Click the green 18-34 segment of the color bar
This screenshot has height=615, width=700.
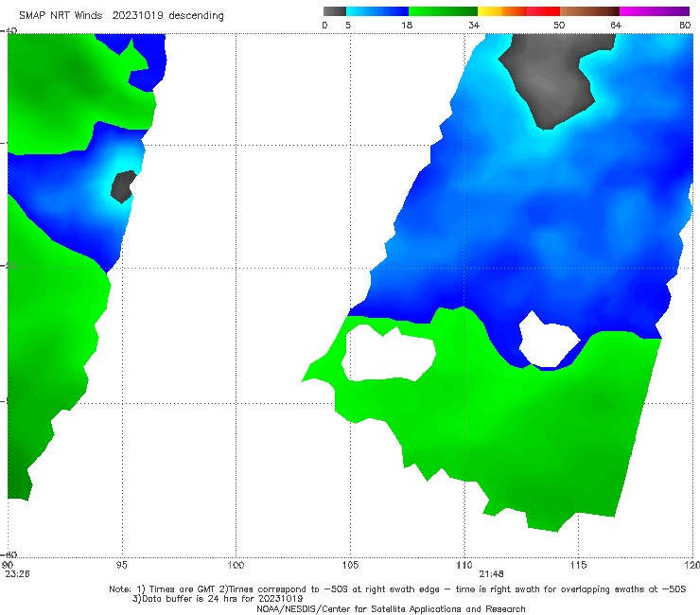443,11
